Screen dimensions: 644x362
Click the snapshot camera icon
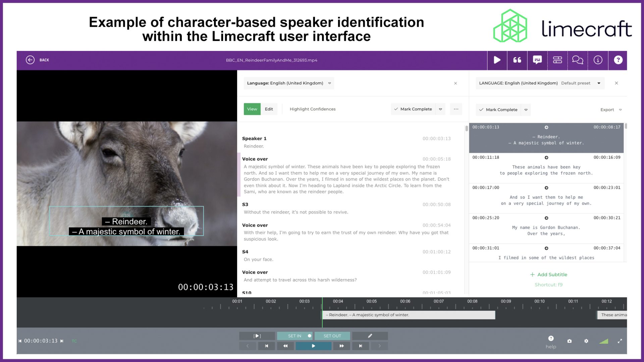point(569,341)
